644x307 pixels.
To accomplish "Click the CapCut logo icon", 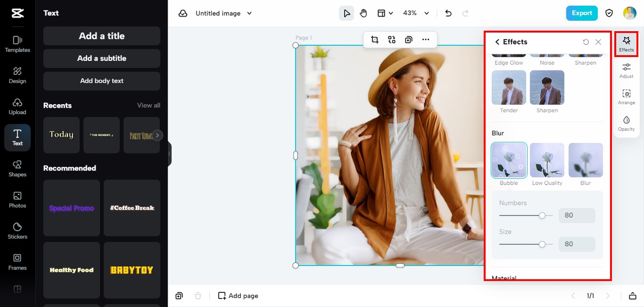I will coord(18,13).
